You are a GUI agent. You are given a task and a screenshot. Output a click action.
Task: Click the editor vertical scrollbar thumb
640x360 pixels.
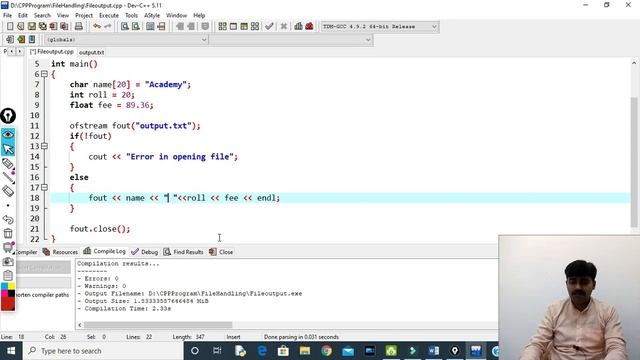tap(633, 162)
